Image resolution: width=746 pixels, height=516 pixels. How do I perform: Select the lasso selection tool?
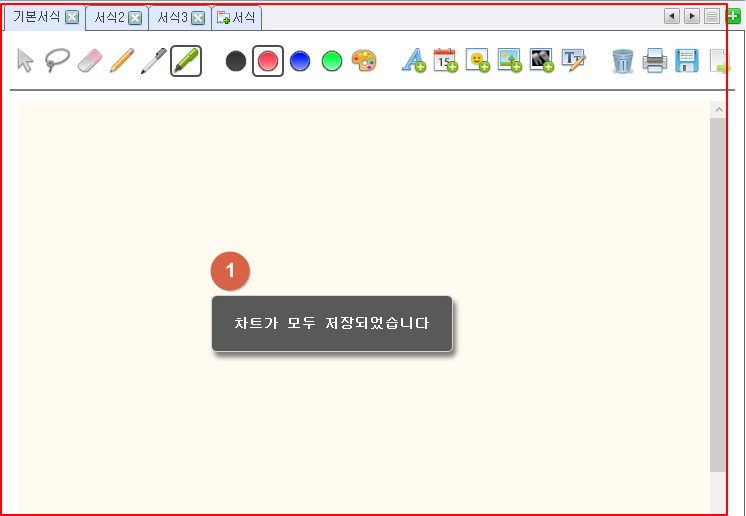tap(57, 61)
